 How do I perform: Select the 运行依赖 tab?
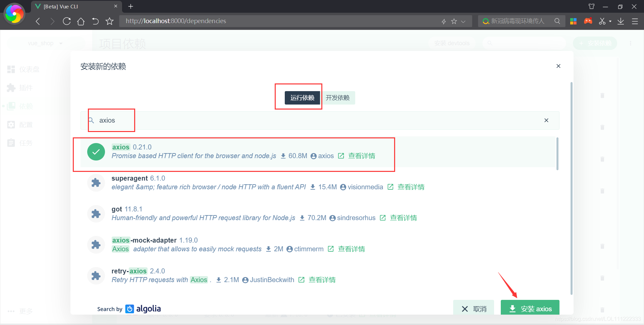point(302,98)
